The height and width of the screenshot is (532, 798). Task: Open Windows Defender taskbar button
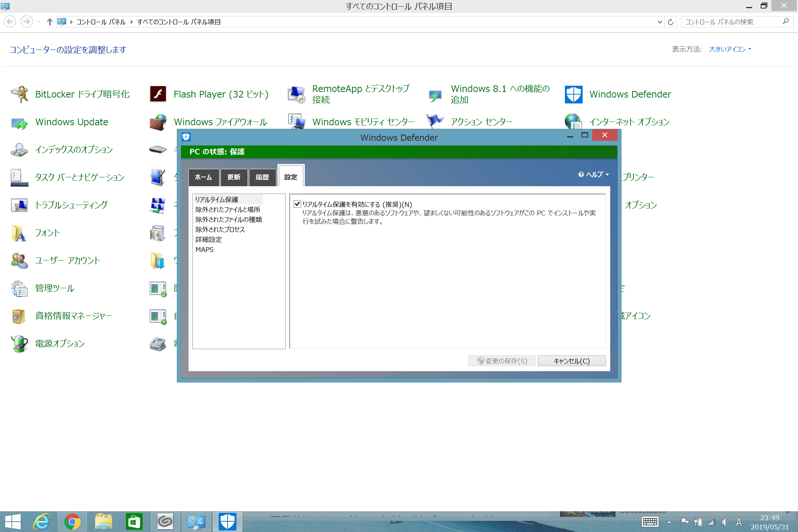pos(227,522)
